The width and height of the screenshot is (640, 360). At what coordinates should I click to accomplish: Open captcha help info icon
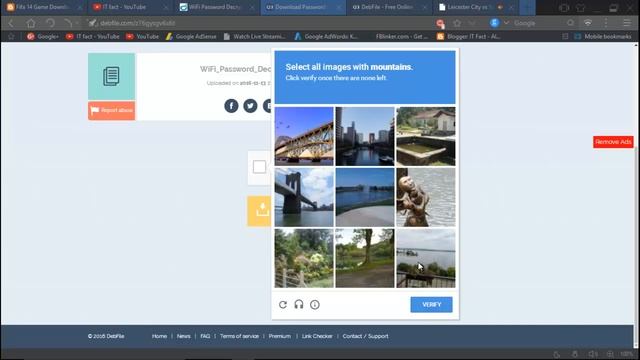315,304
